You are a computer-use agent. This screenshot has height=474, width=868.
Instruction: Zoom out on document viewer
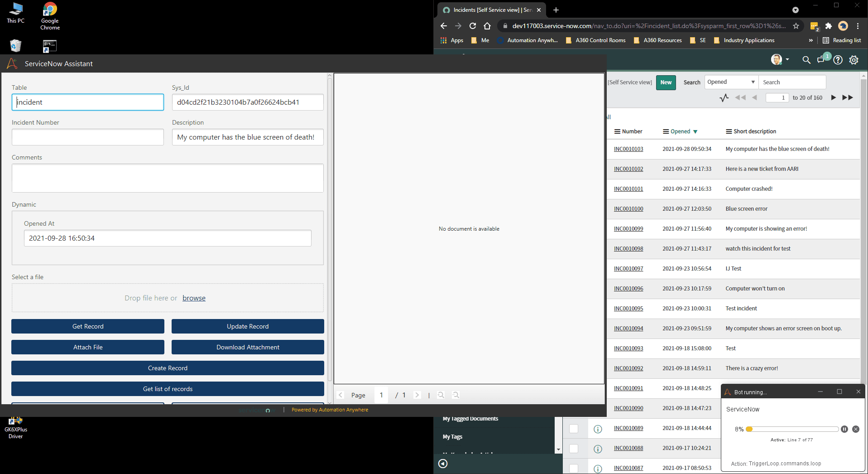point(456,395)
